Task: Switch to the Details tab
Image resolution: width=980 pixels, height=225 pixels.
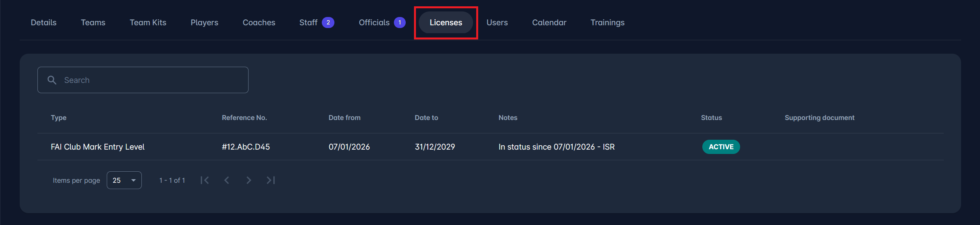Action: point(44,22)
